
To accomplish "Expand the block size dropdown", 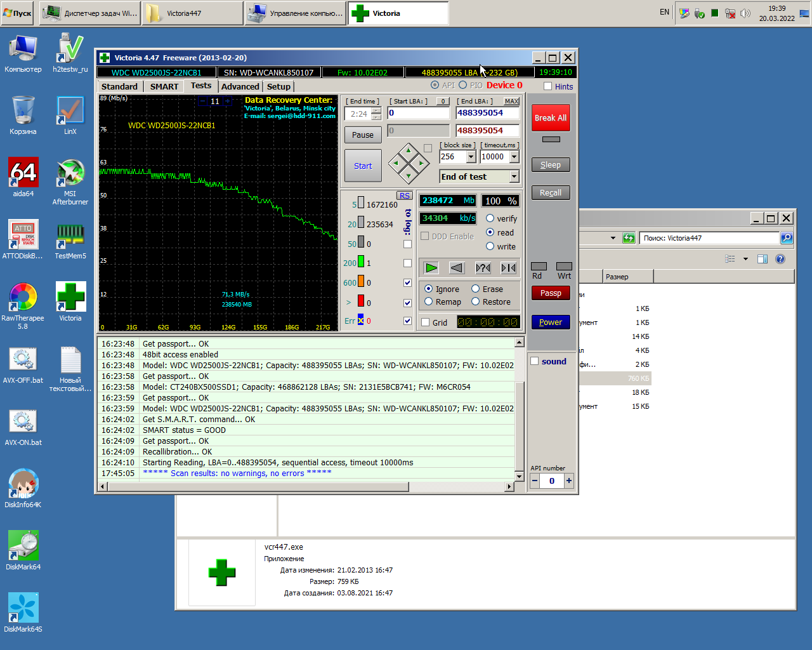I will click(x=471, y=157).
